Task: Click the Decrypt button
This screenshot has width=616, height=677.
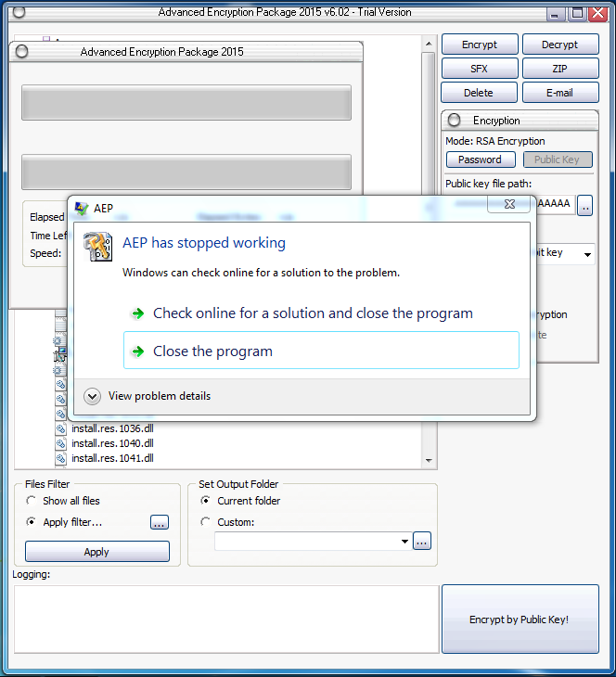Action: point(560,45)
